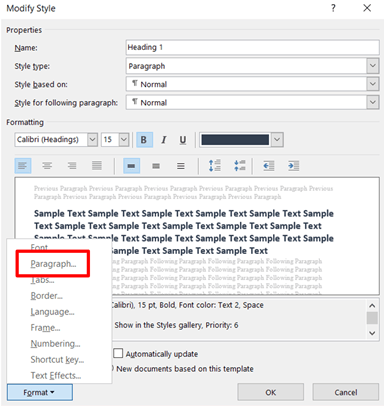Viewport: 384px width, 406px height.
Task: Open help with question mark icon
Action: 333,8
